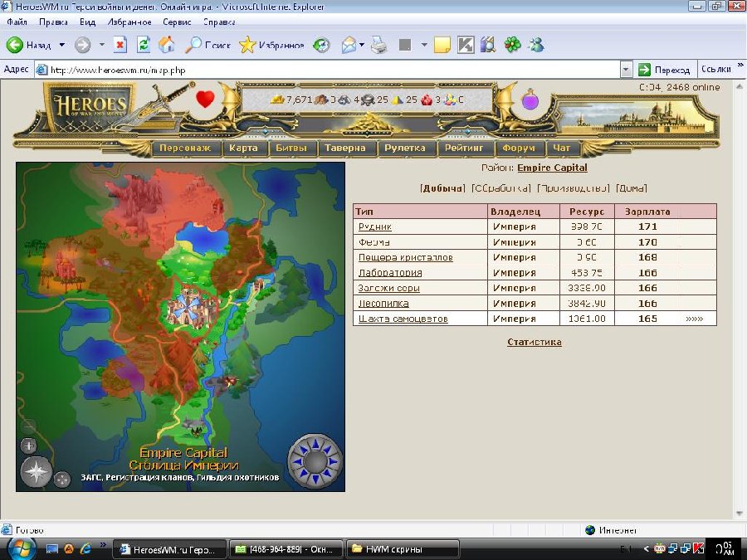Screen dimensions: 747x560
Task: Refresh the page with the Refresh icon
Action: (144, 46)
